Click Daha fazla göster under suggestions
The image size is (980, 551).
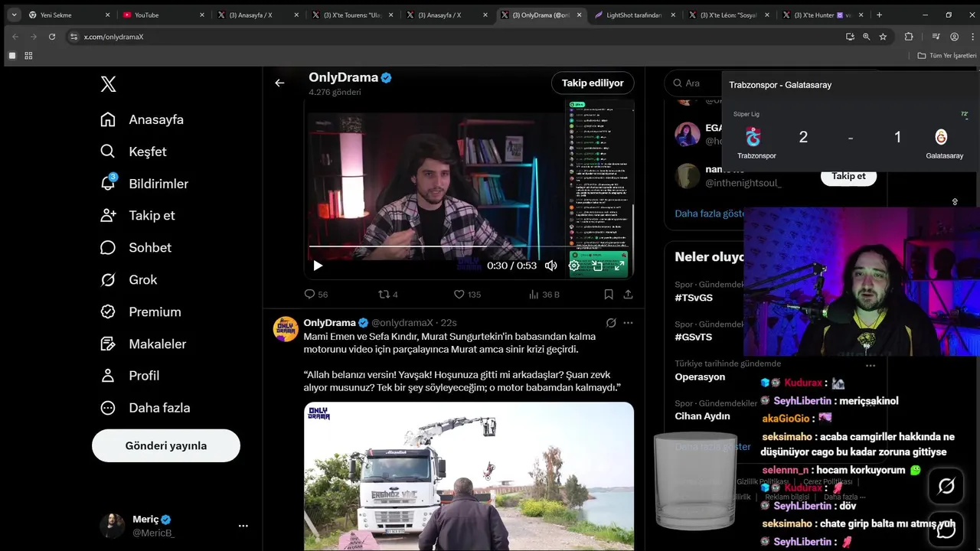709,214
